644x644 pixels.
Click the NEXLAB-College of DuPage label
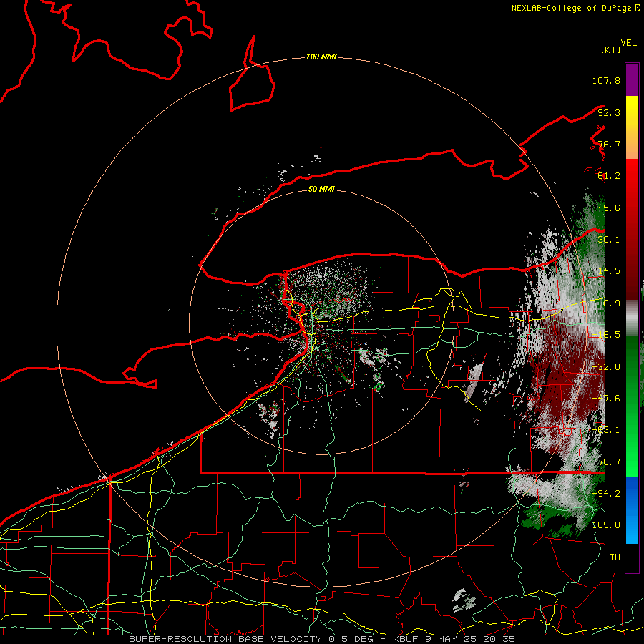pos(571,8)
